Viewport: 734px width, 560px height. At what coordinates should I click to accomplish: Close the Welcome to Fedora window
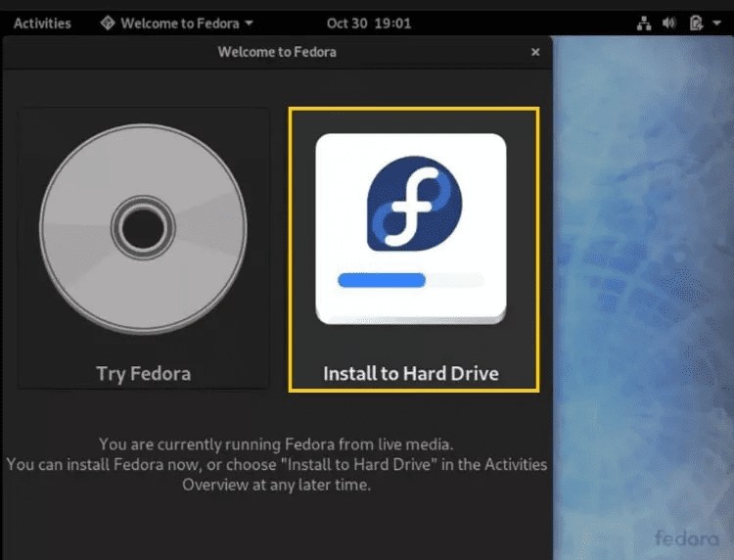[535, 52]
